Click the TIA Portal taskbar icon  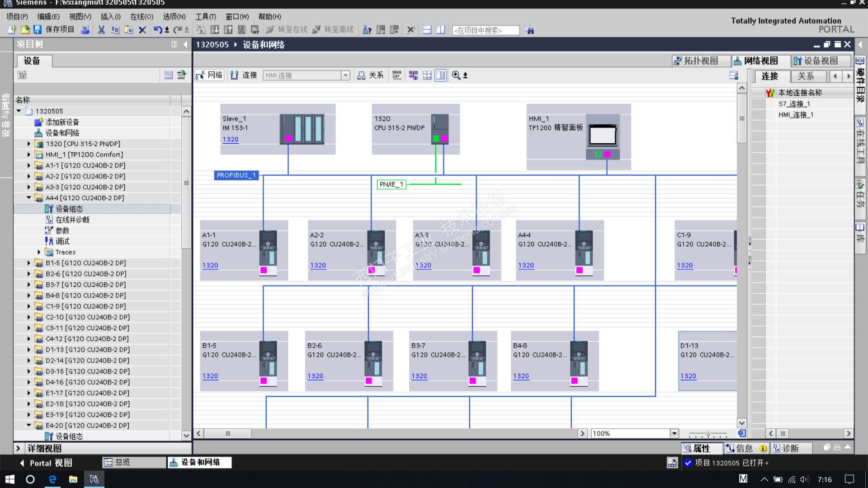point(94,479)
